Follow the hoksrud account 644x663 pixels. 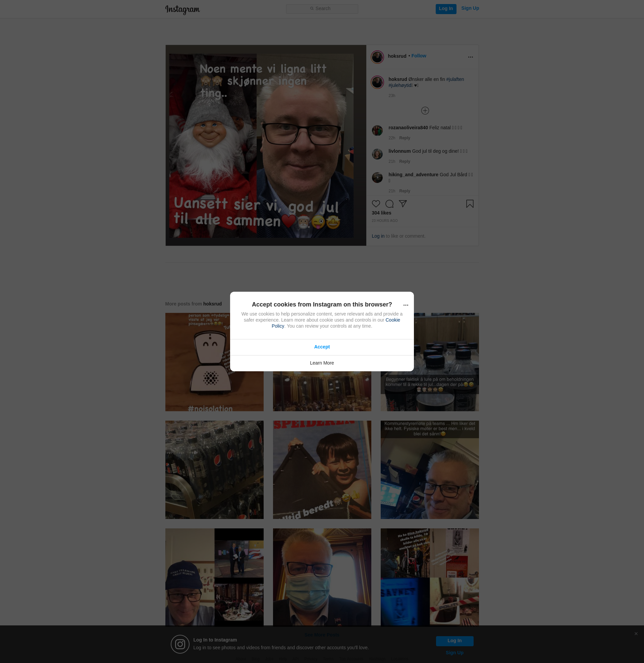pyautogui.click(x=418, y=56)
